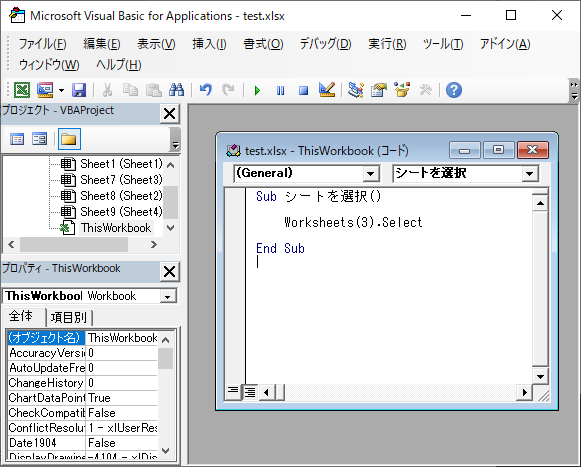The height and width of the screenshot is (467, 581).
Task: Open the Toolbox icon
Action: point(425,90)
